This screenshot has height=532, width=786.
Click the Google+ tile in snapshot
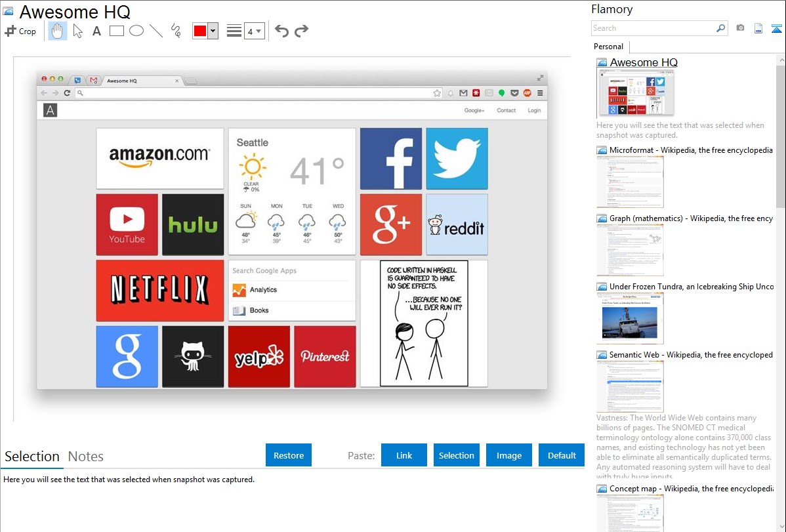pos(391,224)
